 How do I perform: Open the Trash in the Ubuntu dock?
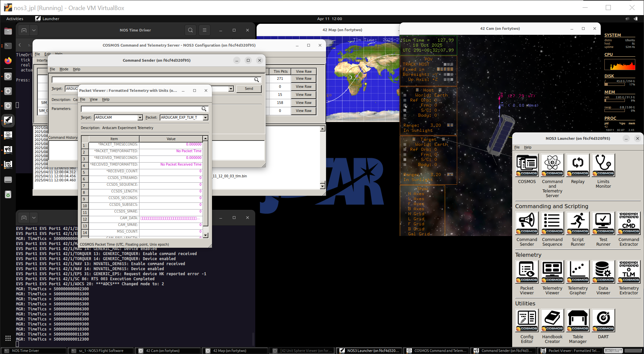(8, 194)
